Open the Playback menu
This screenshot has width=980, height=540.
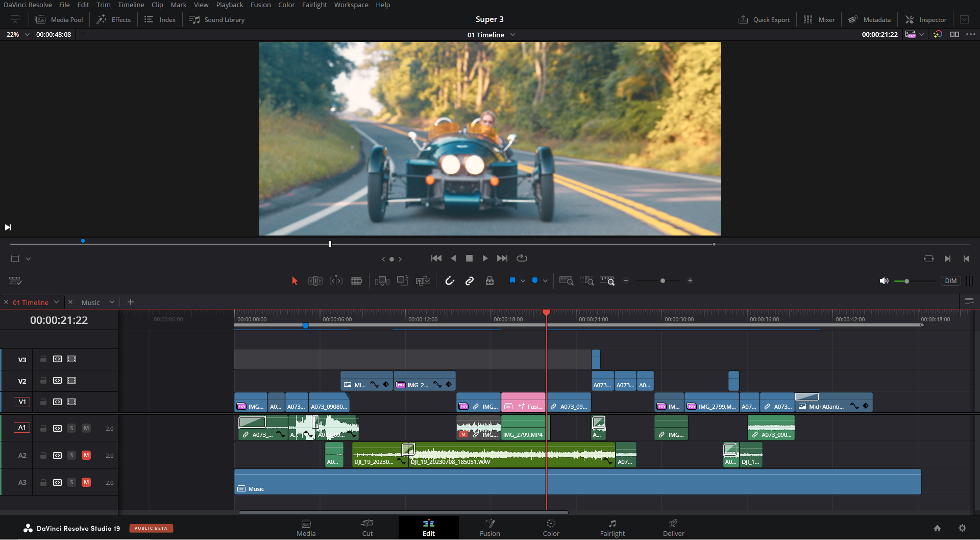click(x=230, y=5)
